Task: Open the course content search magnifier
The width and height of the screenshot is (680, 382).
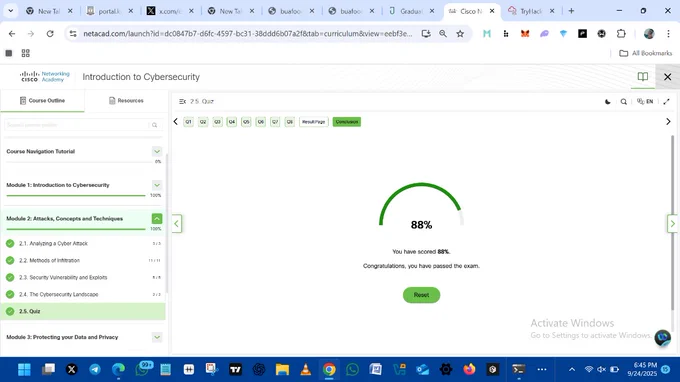Action: [x=624, y=101]
